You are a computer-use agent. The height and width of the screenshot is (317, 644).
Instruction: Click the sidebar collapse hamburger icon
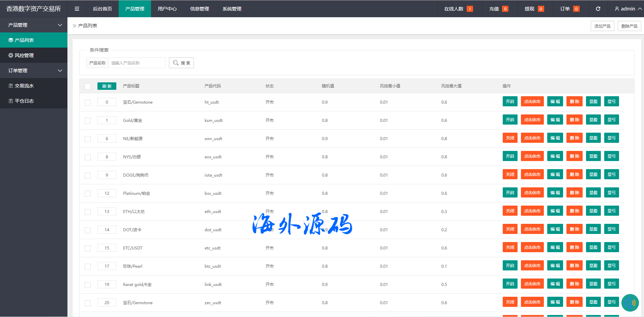click(x=77, y=9)
